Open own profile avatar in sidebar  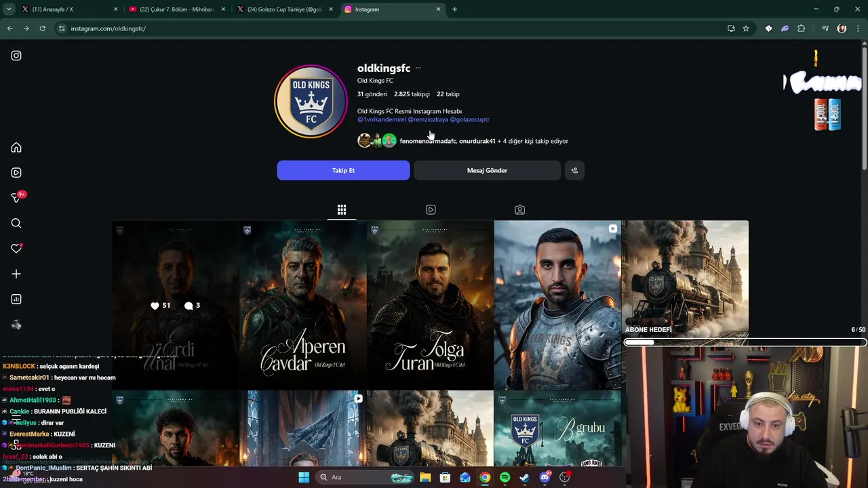[16, 325]
